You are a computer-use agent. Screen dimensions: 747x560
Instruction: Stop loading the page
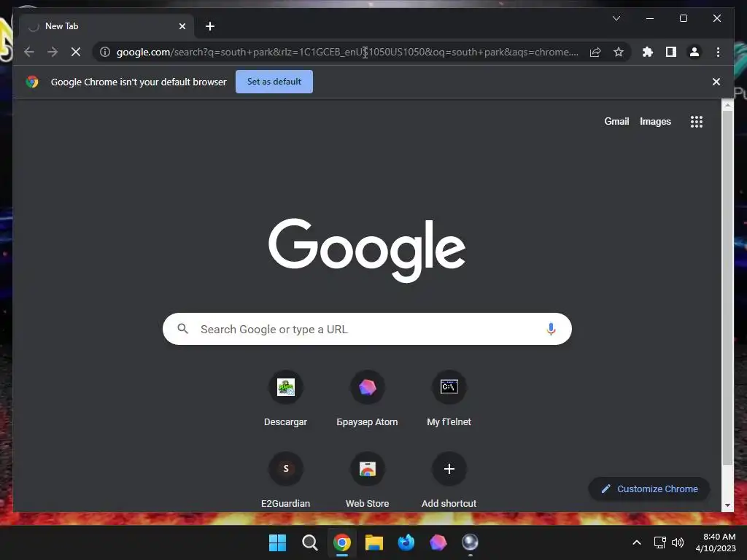[76, 52]
